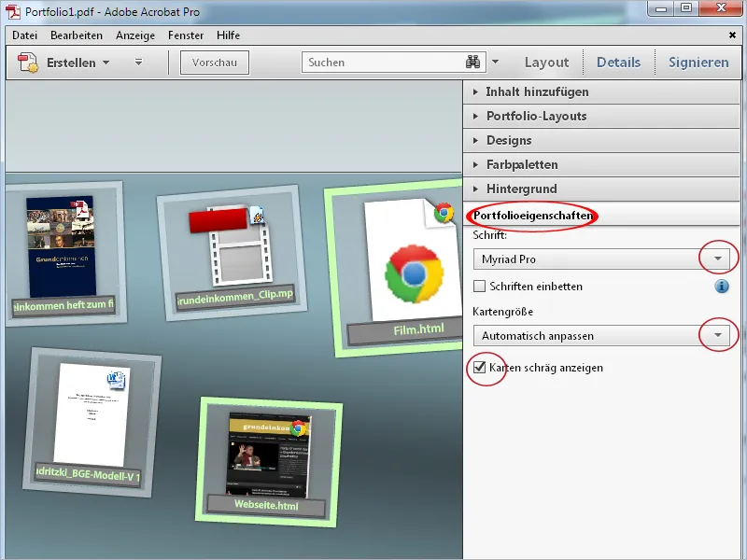747x560 pixels.
Task: Collapse the Portfolioeigenschaften section
Action: (601, 216)
